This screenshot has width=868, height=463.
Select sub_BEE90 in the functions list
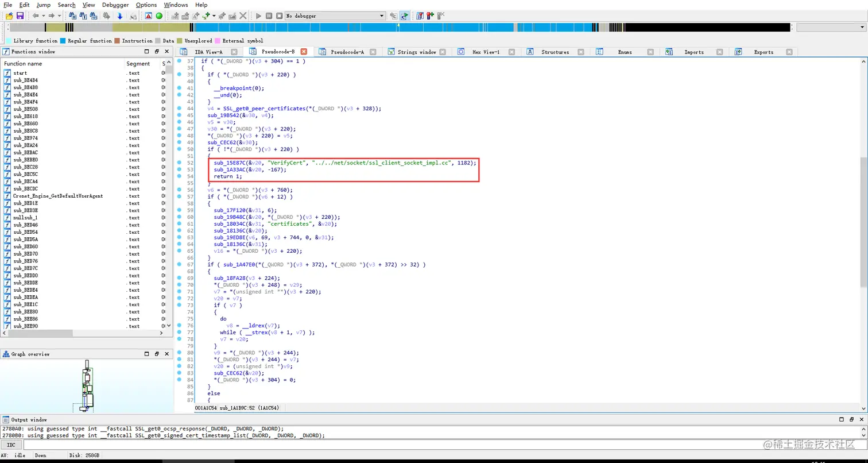pos(83,326)
